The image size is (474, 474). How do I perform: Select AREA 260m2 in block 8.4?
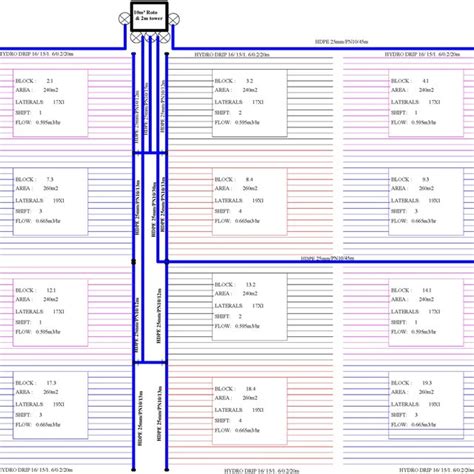click(236, 188)
